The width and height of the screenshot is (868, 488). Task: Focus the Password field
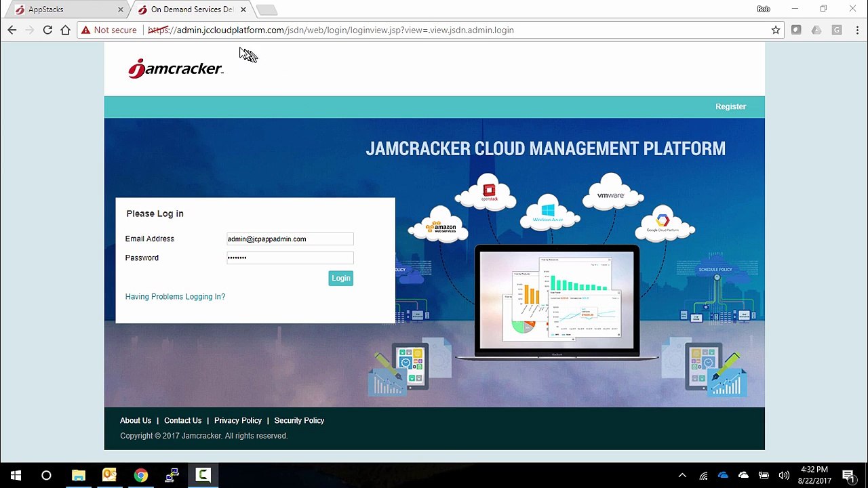click(290, 258)
